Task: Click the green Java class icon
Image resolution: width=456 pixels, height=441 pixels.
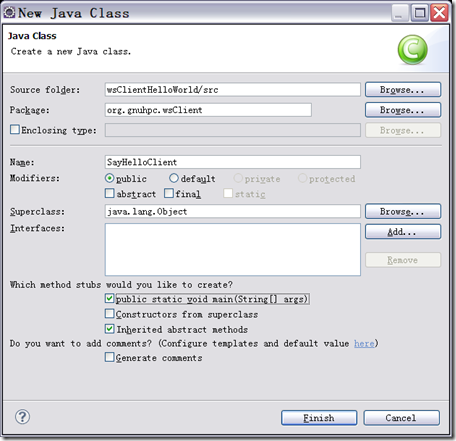Action: (412, 50)
